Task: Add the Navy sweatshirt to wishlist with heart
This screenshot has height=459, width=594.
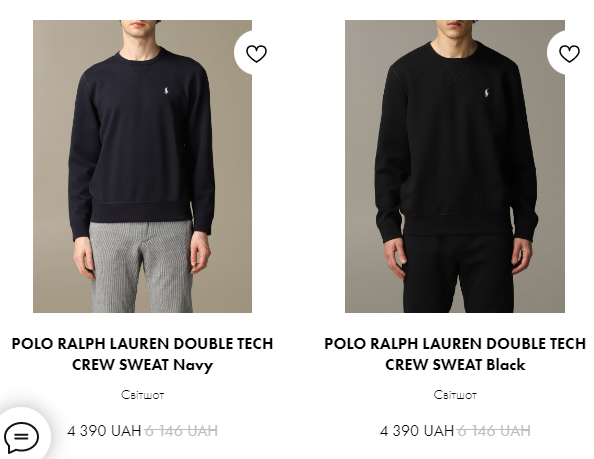Action: click(x=256, y=53)
